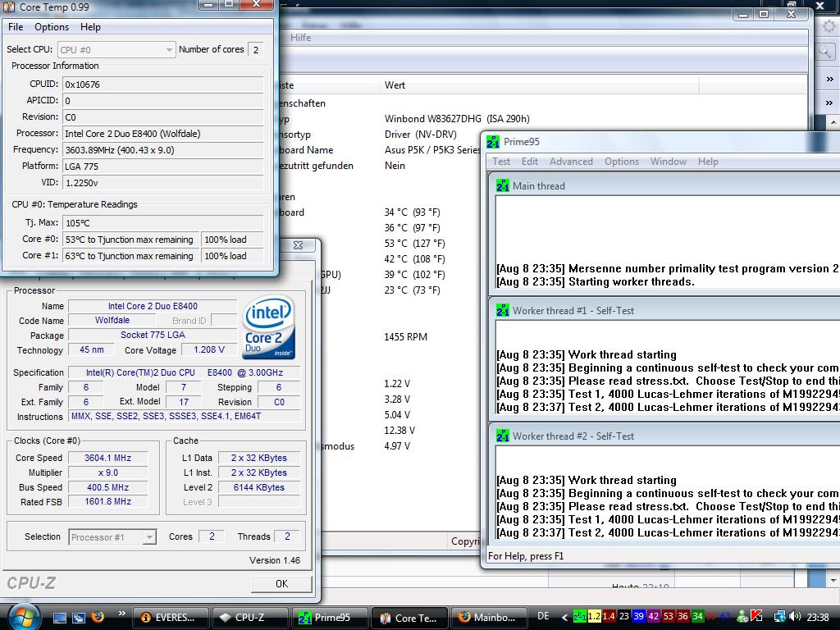This screenshot has width=840, height=630.
Task: Click the 1455 RPM fan value
Action: point(405,337)
